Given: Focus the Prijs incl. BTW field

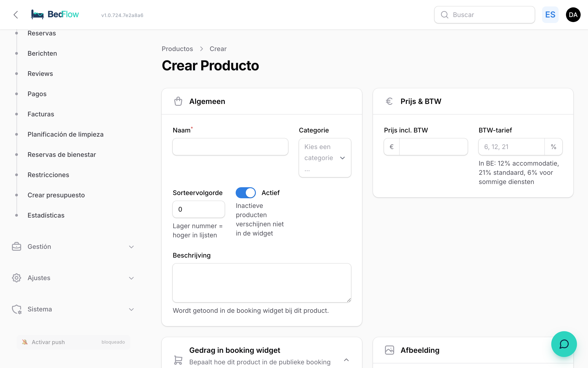Looking at the screenshot, I should pos(433,147).
